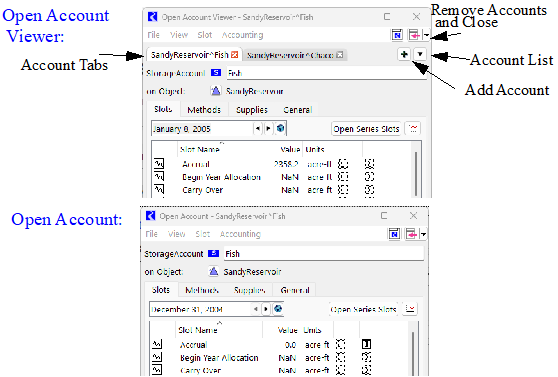
Task: Select General tab in Open Account window
Action: pos(295,290)
